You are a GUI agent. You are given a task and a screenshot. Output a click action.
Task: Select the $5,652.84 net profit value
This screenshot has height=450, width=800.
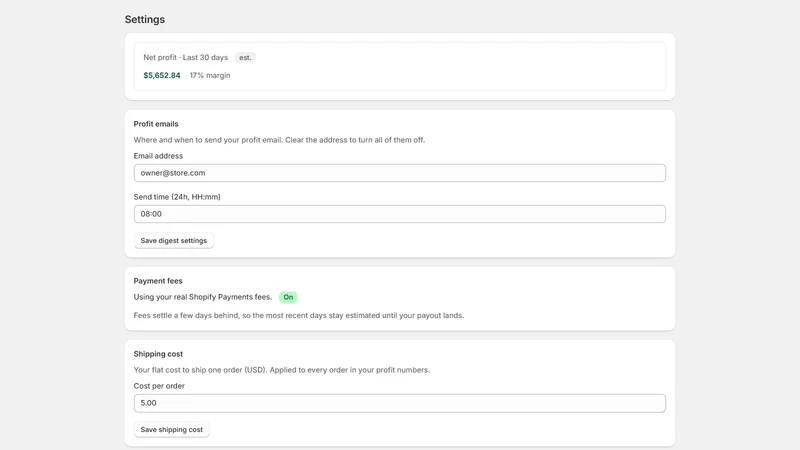162,75
